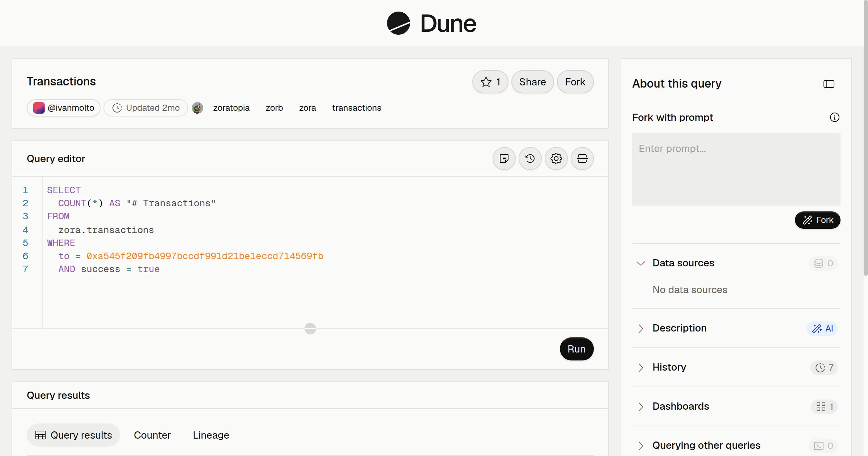
Task: Click the zora tag
Action: (307, 108)
